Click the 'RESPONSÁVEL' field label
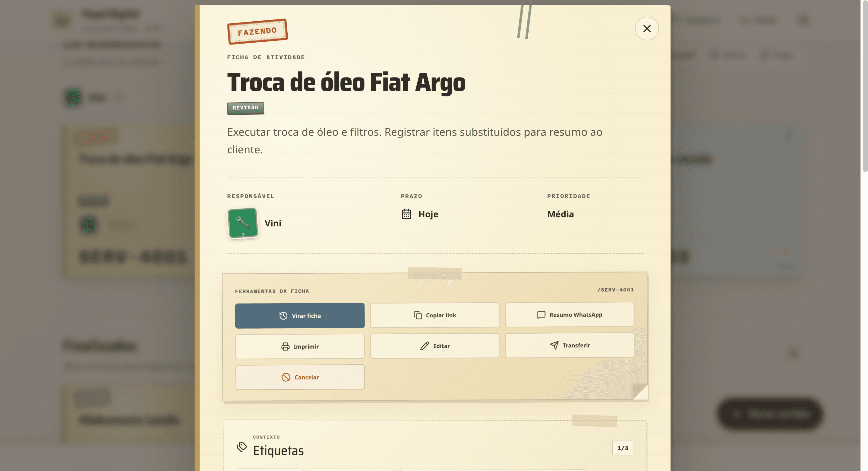Image resolution: width=868 pixels, height=471 pixels. click(x=251, y=196)
